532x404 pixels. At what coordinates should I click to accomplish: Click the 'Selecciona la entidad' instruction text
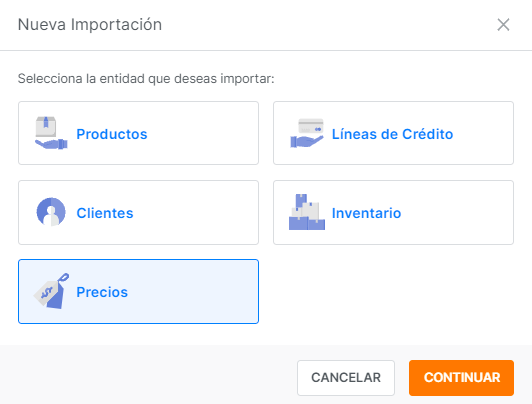pos(146,79)
